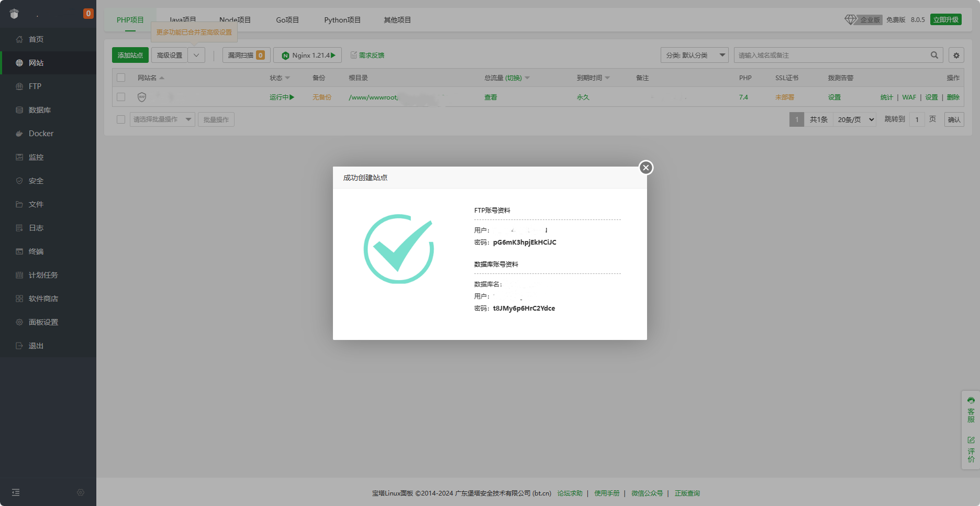Open 数据库 in sidebar menu

click(39, 110)
